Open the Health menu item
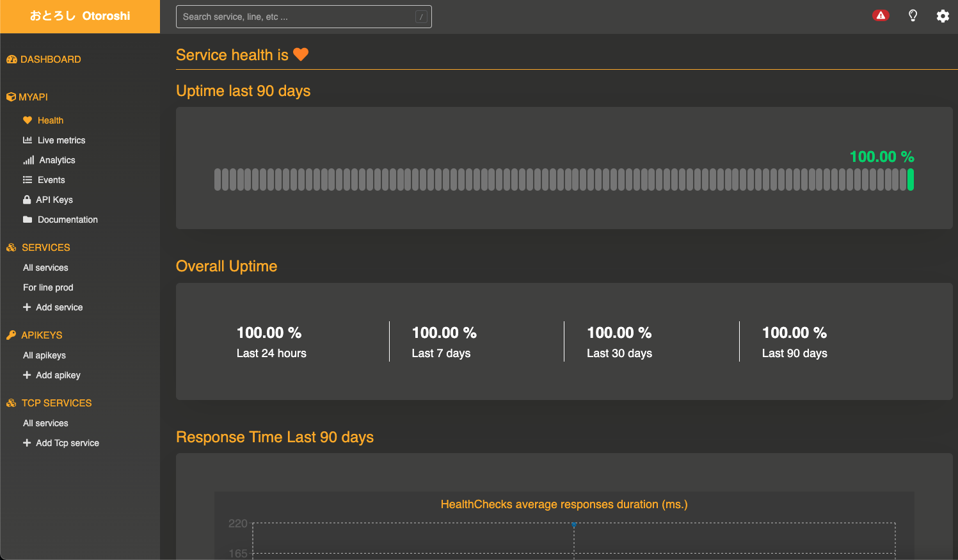Image resolution: width=958 pixels, height=560 pixels. click(x=50, y=120)
